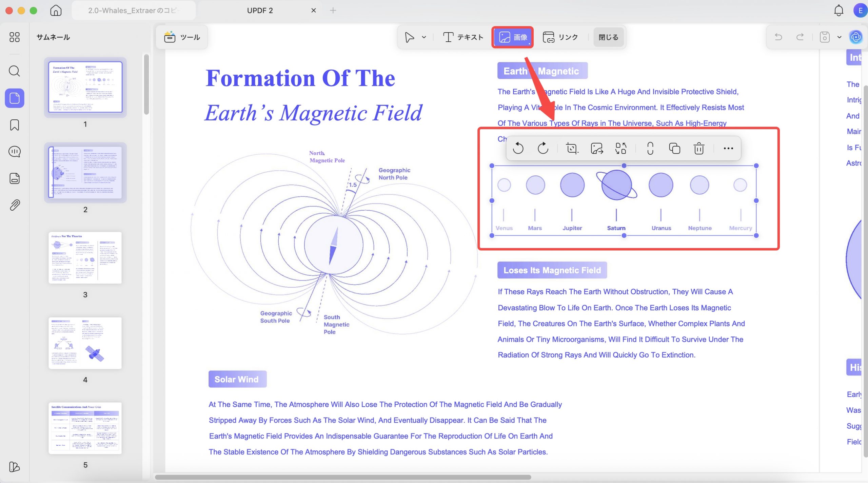Open page 3 thumbnail

click(x=85, y=257)
